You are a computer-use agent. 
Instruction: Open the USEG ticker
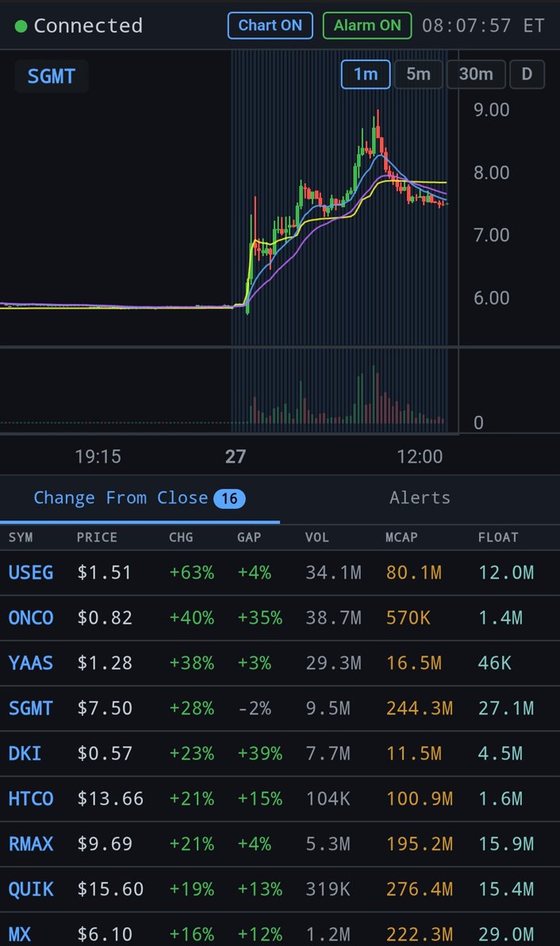click(31, 572)
